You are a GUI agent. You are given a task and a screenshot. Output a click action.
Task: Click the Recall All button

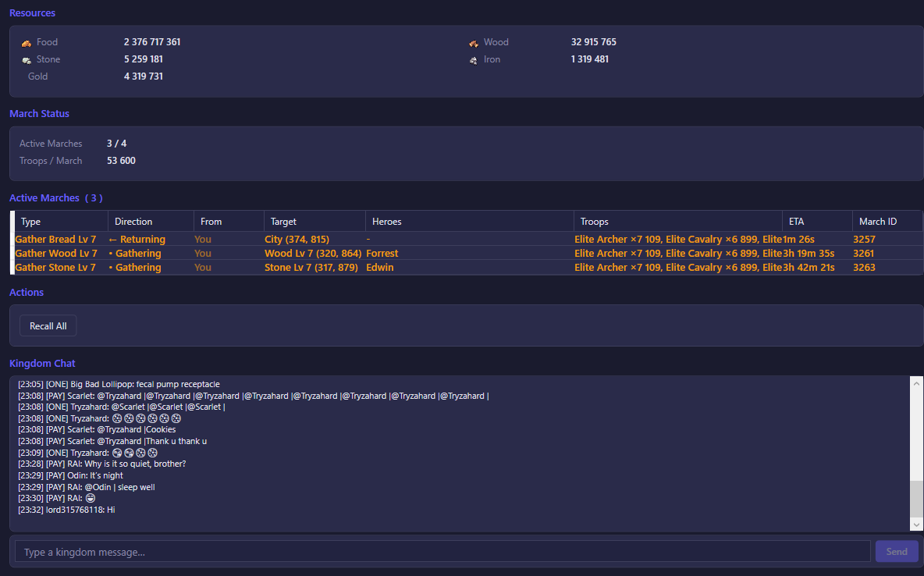tap(48, 326)
